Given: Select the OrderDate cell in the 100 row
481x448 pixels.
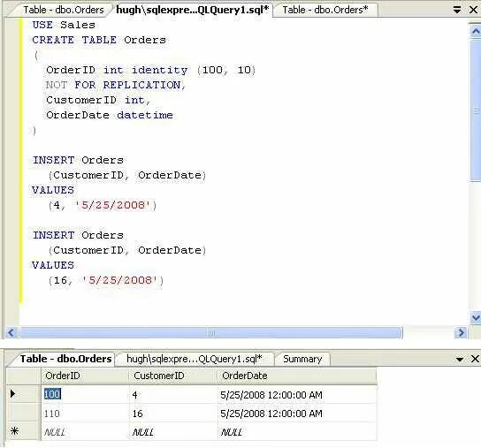Looking at the screenshot, I should coord(297,394).
